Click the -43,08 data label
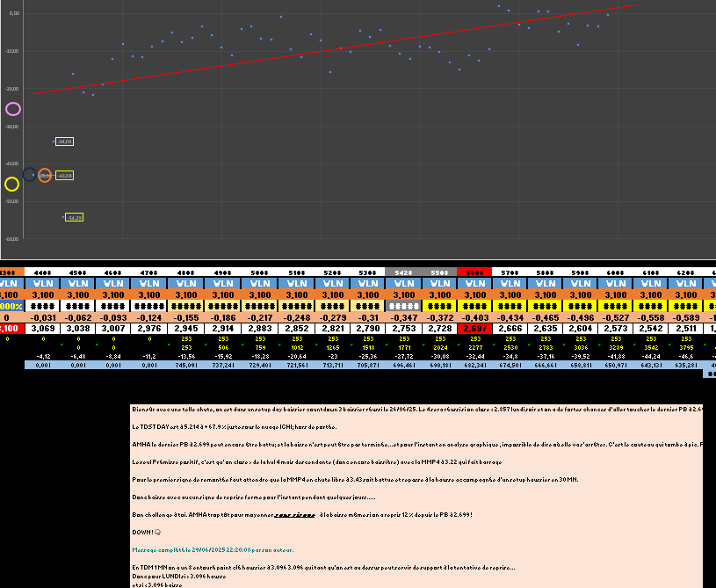 pyautogui.click(x=64, y=176)
